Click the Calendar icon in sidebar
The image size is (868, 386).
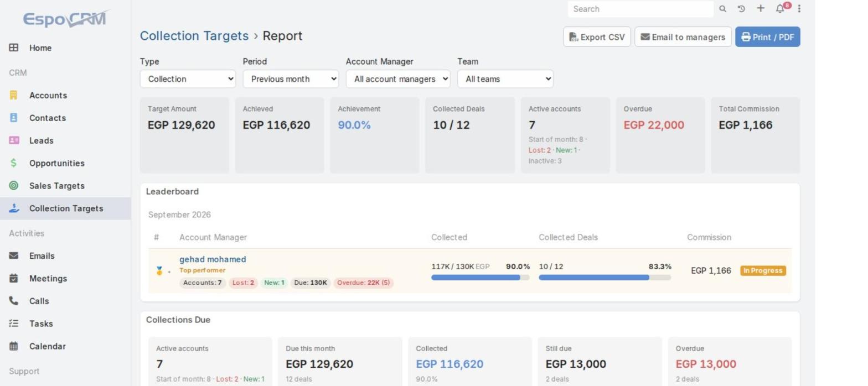14,346
